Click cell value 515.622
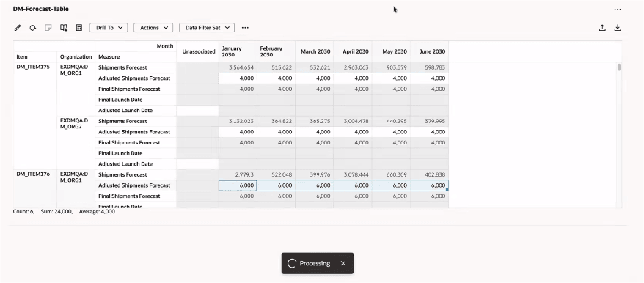644x283 pixels. click(x=282, y=67)
